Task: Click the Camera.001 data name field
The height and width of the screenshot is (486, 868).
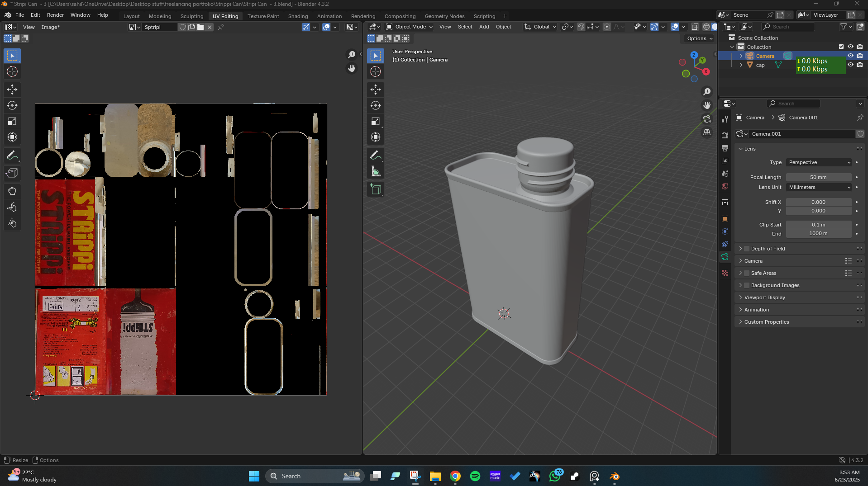Action: pyautogui.click(x=802, y=134)
